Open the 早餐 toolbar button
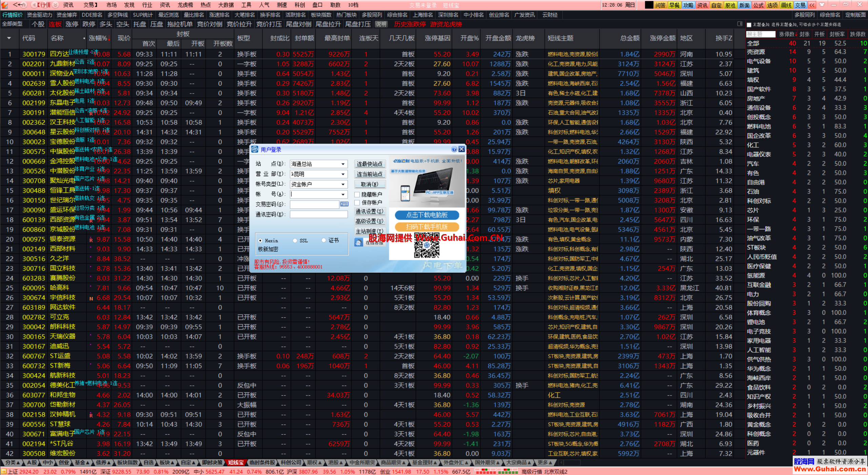868x475 pixels. 674,5
